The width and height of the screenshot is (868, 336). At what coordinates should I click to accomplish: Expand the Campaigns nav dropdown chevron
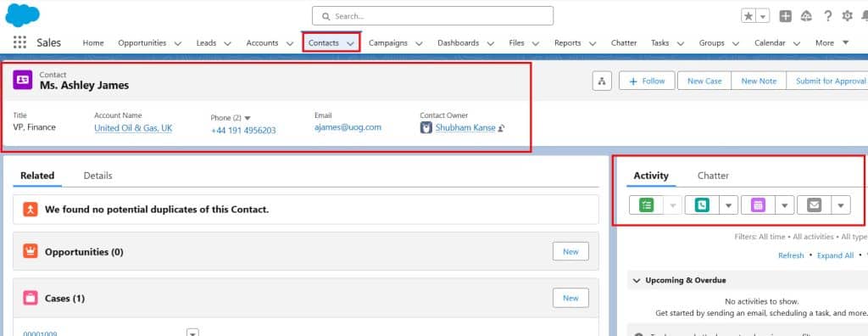point(419,43)
